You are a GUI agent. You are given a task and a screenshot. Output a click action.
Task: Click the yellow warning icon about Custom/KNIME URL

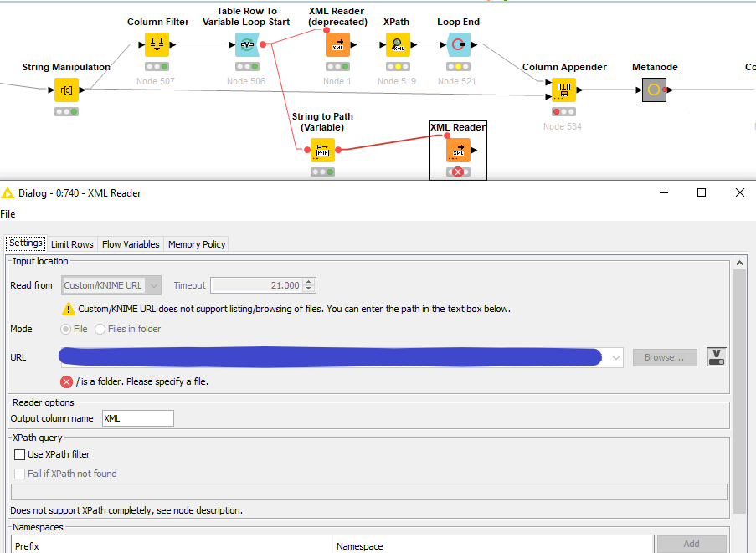click(x=69, y=309)
